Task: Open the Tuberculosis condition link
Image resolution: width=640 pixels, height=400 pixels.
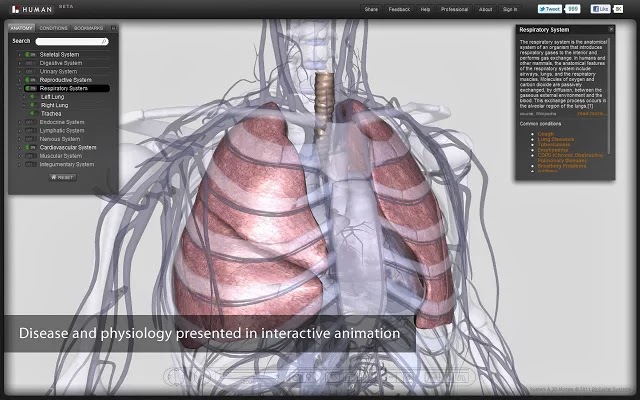Action: click(x=553, y=144)
